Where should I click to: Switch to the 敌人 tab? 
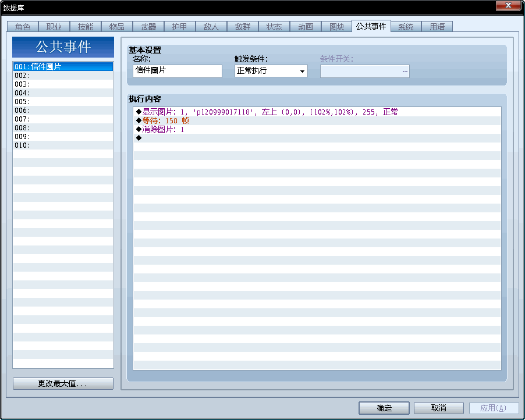[x=211, y=26]
